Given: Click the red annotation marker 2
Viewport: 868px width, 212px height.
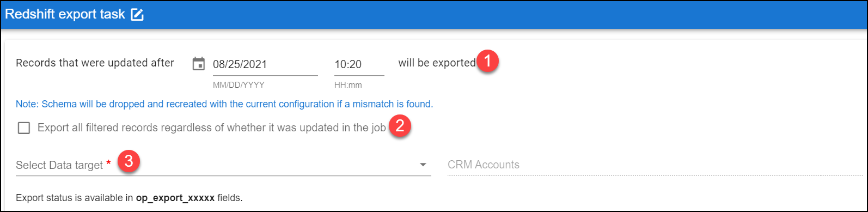Looking at the screenshot, I should [400, 127].
